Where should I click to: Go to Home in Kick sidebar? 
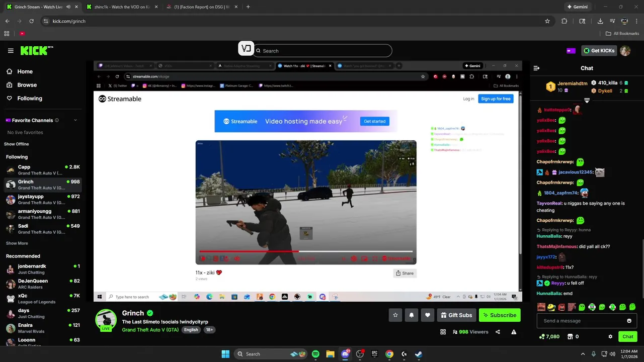pos(20,71)
